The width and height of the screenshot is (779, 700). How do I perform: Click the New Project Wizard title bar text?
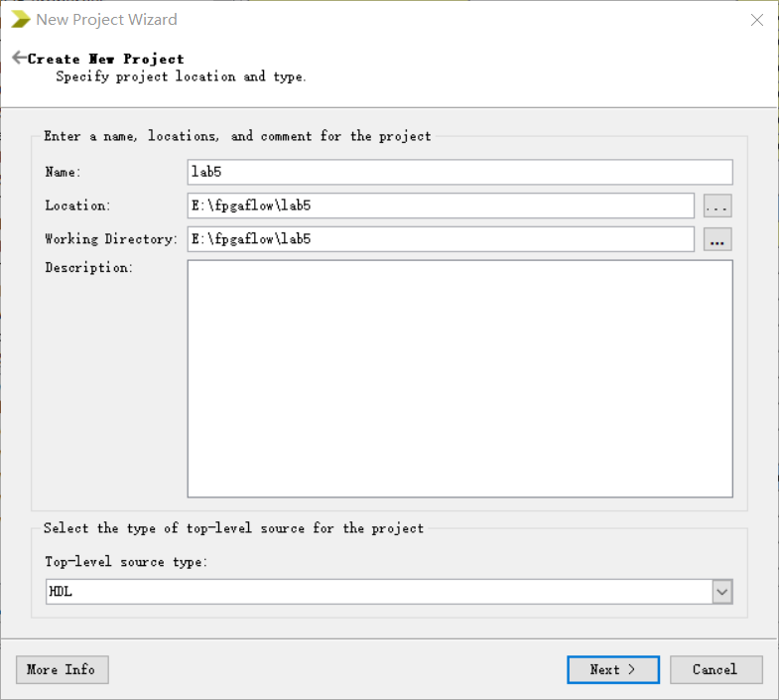click(x=106, y=20)
